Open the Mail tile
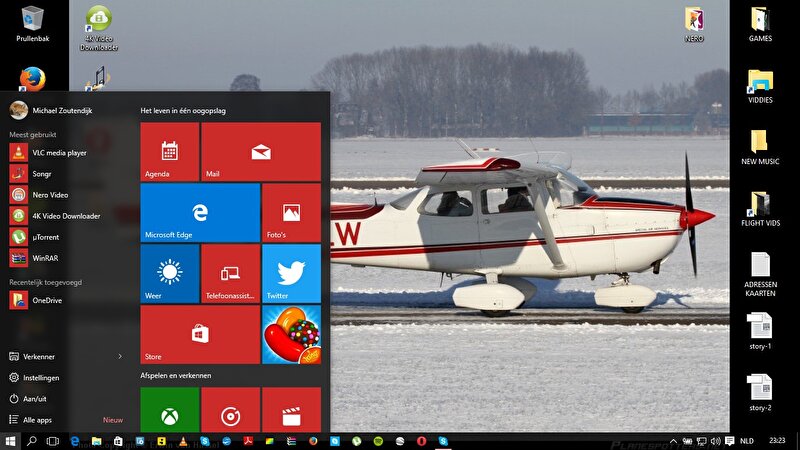 260,152
